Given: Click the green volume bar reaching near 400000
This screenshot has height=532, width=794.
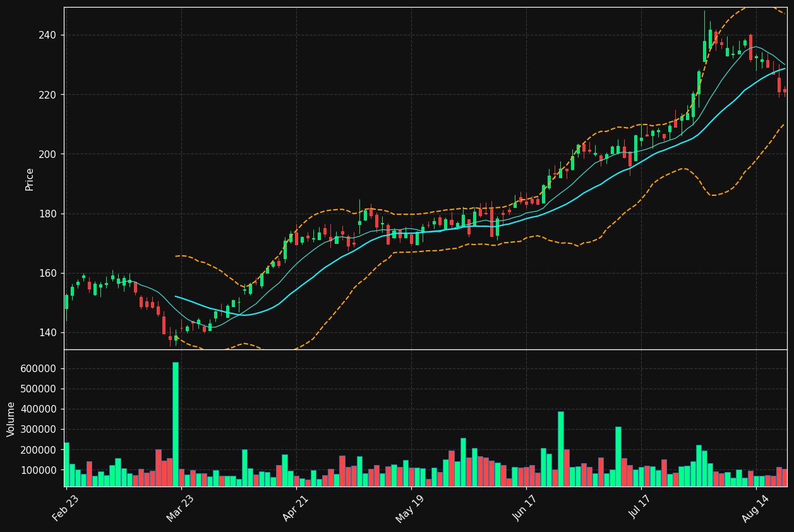Looking at the screenshot, I should point(560,449).
